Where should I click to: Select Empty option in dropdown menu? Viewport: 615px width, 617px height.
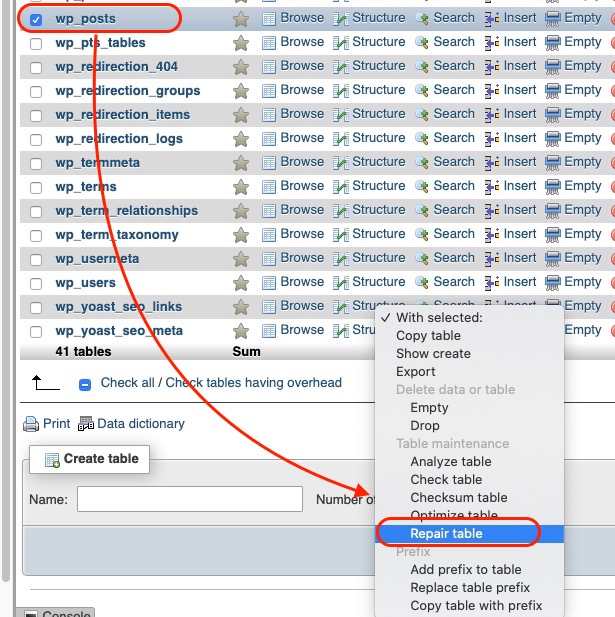pos(469,408)
